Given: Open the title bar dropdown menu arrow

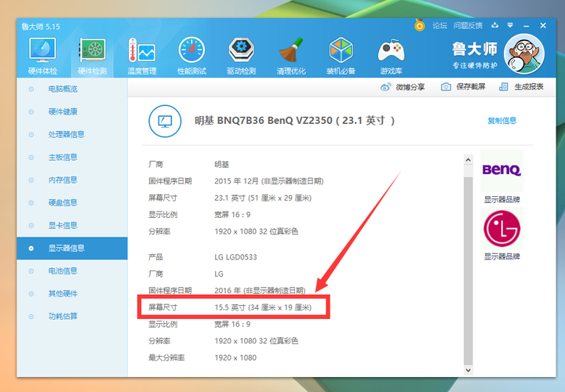Looking at the screenshot, I should click(510, 25).
